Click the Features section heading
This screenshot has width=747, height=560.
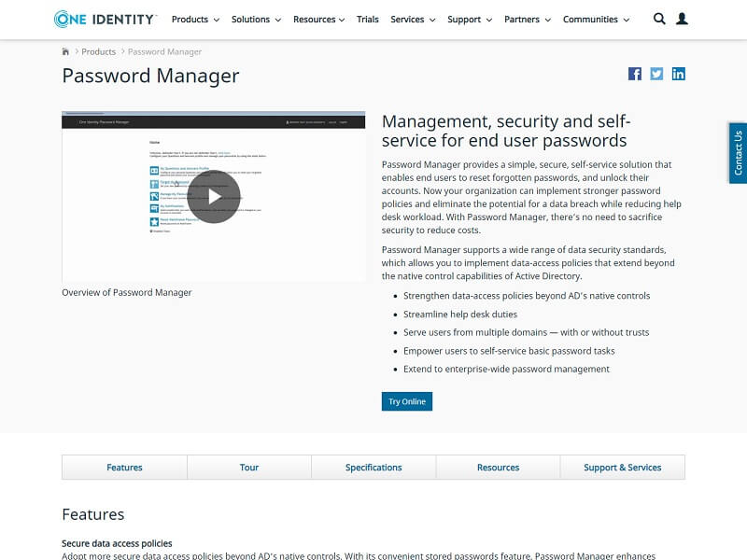(92, 514)
